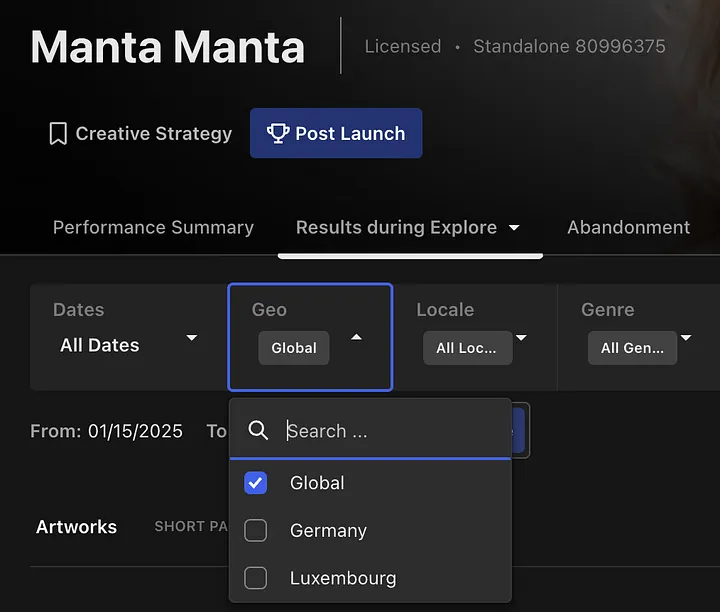
Task: Enable the Luxembourg checkbox
Action: (256, 578)
